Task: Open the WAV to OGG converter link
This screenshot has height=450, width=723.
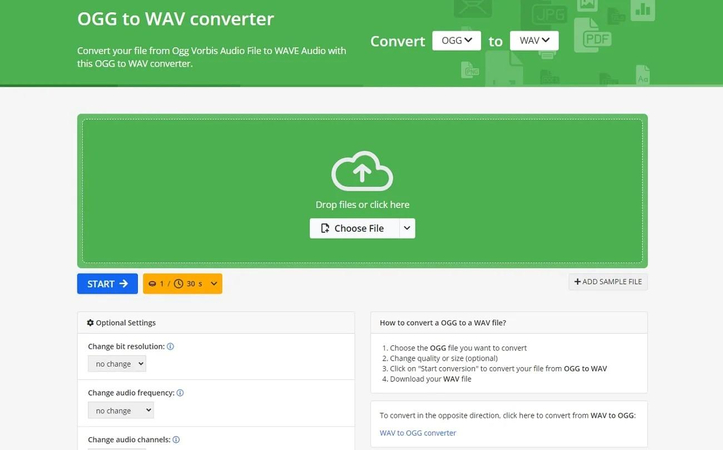Action: click(418, 433)
